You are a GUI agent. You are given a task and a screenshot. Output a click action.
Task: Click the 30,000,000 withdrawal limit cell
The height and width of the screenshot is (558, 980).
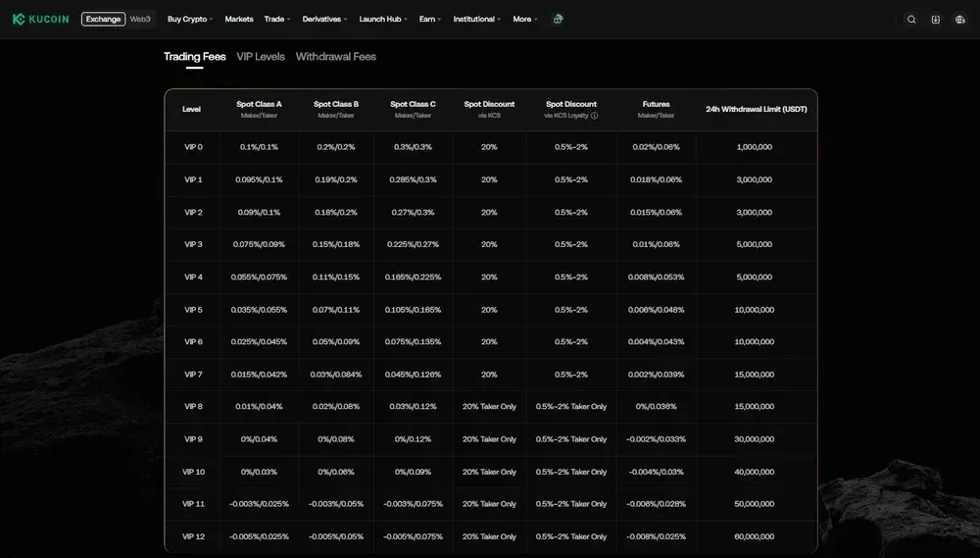(755, 439)
